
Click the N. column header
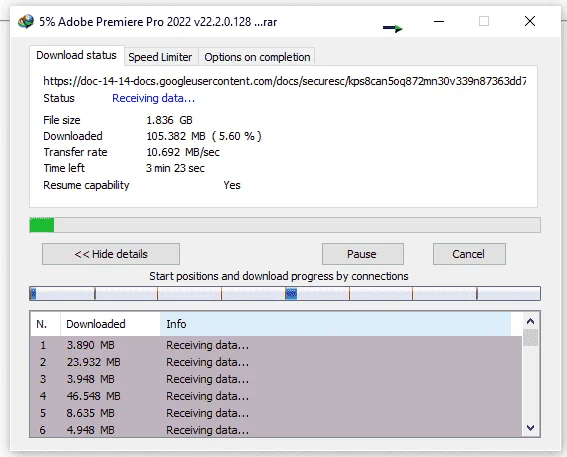coord(45,324)
